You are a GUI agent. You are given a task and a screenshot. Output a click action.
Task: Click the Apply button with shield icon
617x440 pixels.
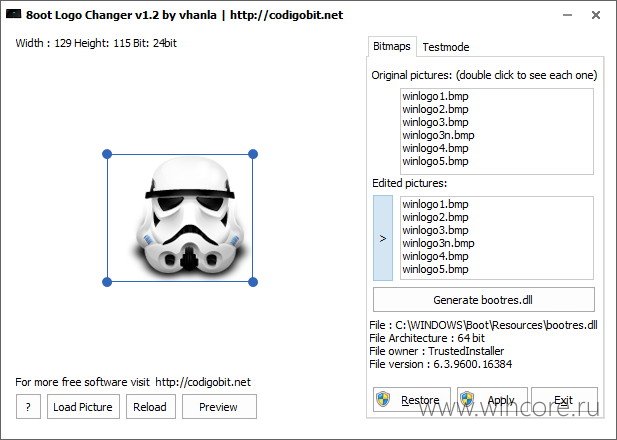click(x=492, y=399)
